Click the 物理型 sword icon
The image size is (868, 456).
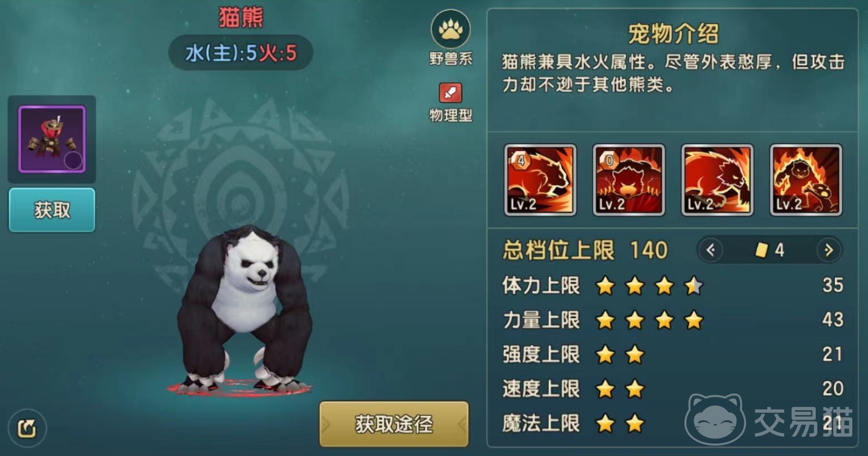(x=451, y=93)
